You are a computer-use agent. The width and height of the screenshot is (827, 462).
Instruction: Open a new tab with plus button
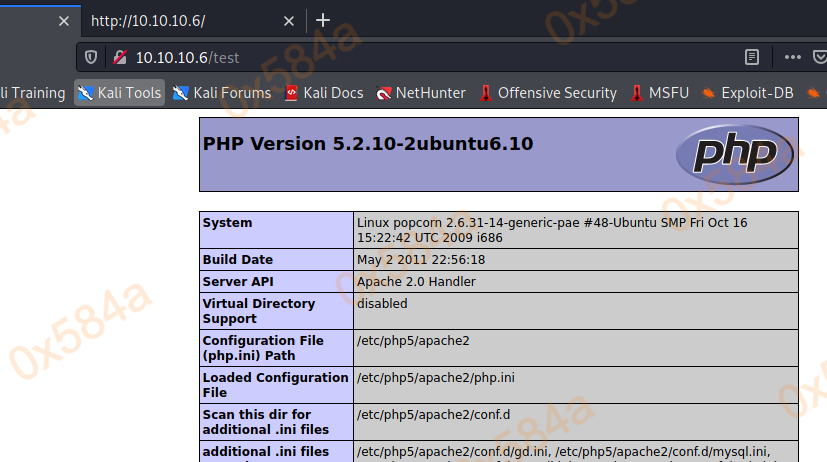point(322,20)
